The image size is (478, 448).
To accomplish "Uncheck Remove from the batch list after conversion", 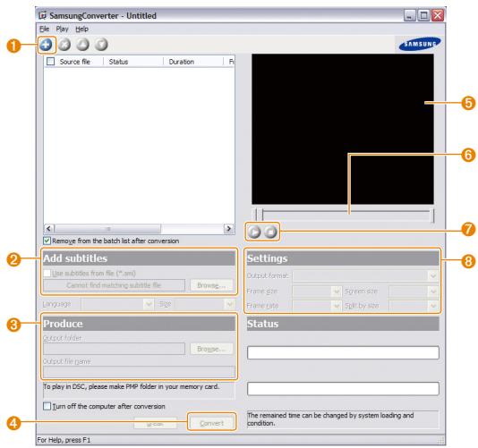I will click(47, 241).
